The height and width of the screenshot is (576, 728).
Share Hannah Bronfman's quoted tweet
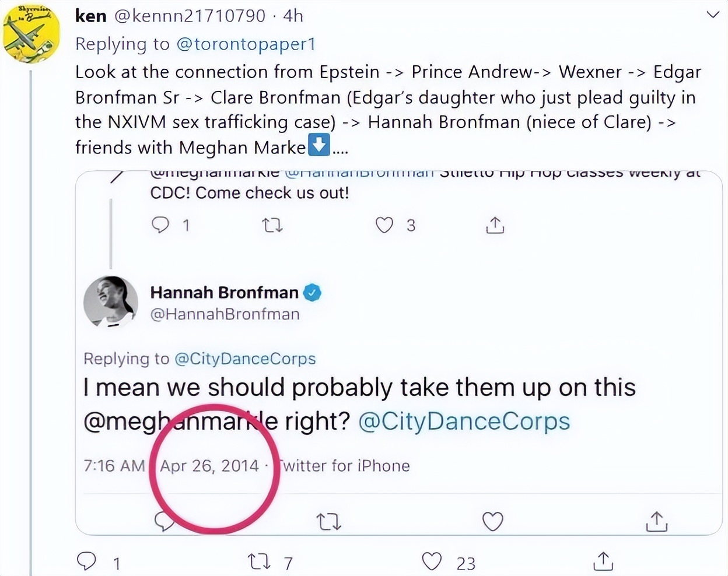tap(657, 521)
